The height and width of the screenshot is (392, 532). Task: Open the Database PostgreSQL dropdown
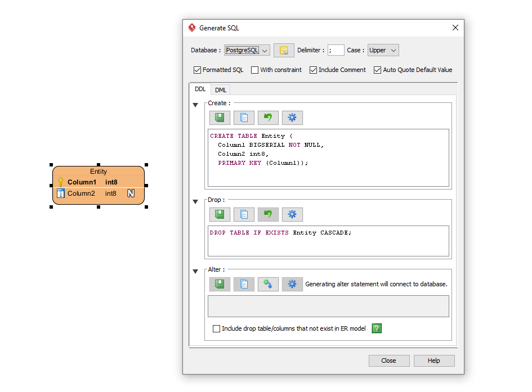point(247,50)
